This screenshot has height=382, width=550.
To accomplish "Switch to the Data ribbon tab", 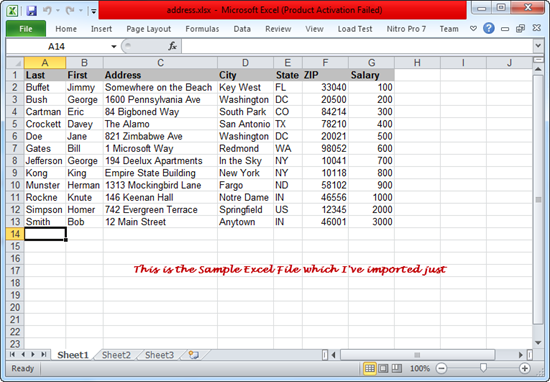I will (x=242, y=29).
